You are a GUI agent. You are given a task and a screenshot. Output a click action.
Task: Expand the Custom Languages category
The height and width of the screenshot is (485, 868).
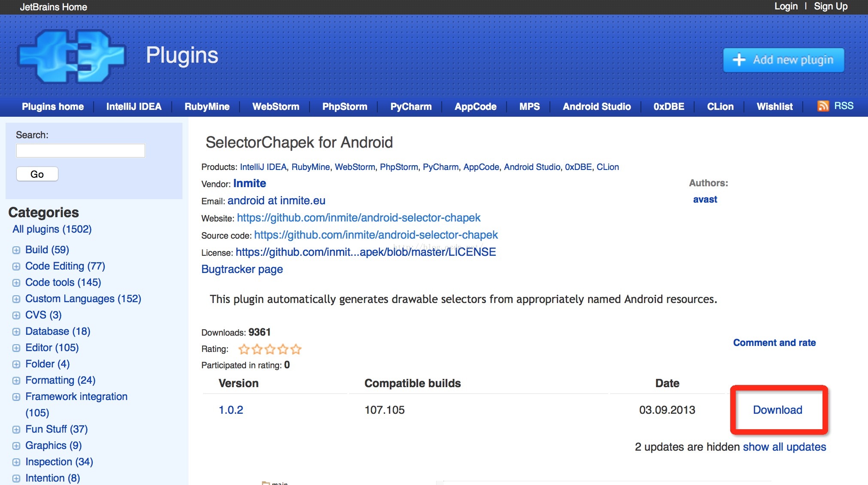click(x=16, y=299)
